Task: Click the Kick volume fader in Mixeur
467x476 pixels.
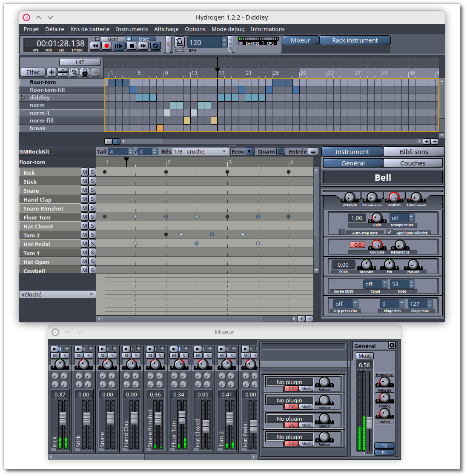Action: (63, 419)
